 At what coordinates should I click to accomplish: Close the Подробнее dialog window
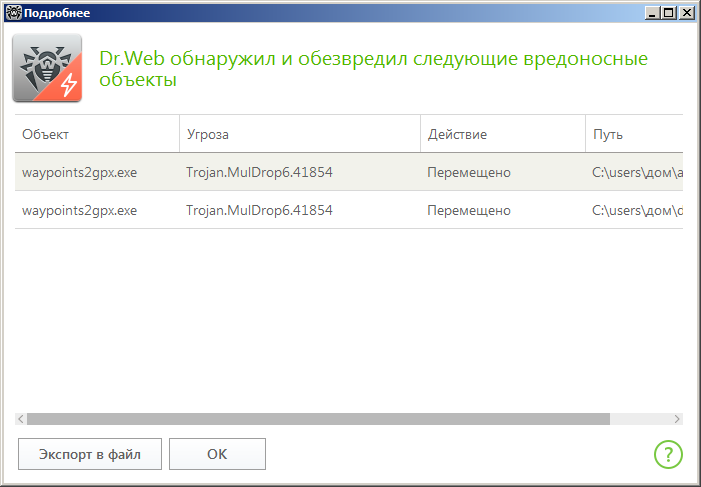click(x=686, y=13)
